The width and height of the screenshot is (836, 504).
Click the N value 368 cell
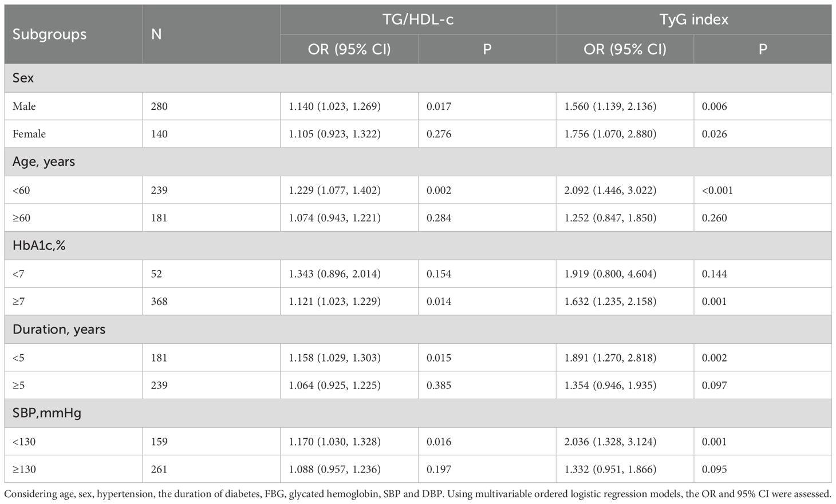click(x=159, y=301)
